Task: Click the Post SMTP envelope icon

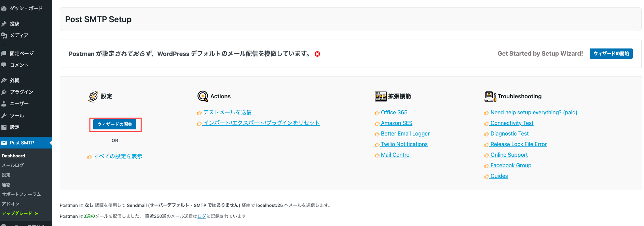Action: 4,143
